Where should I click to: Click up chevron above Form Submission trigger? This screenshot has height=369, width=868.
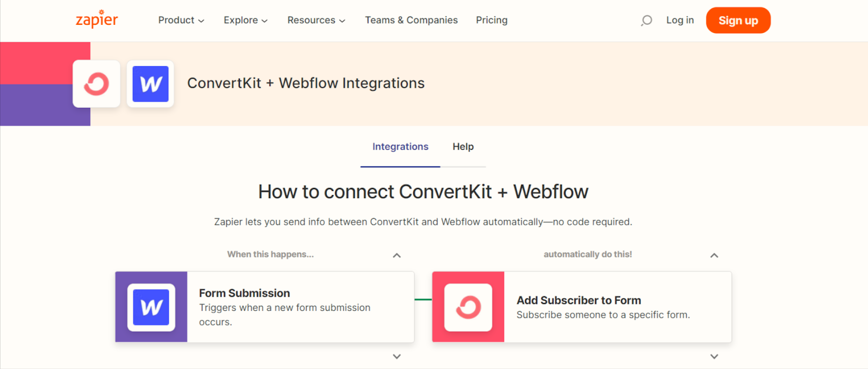click(397, 255)
